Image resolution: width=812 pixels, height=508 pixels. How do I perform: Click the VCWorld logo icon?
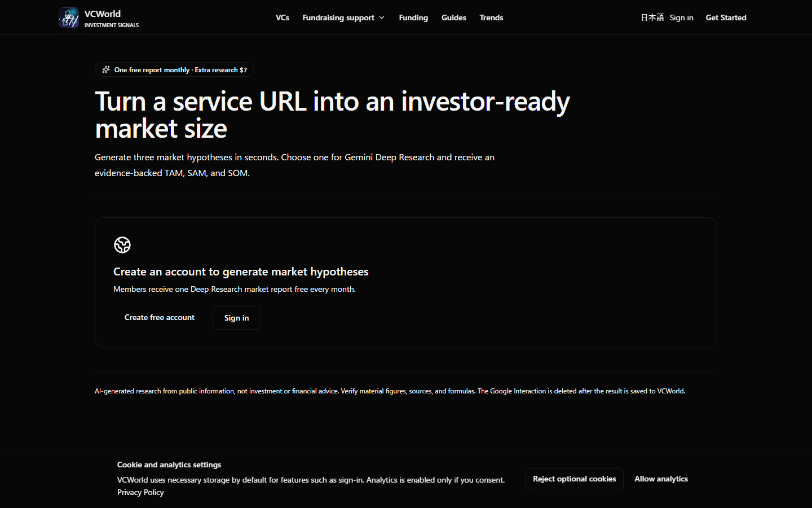69,17
